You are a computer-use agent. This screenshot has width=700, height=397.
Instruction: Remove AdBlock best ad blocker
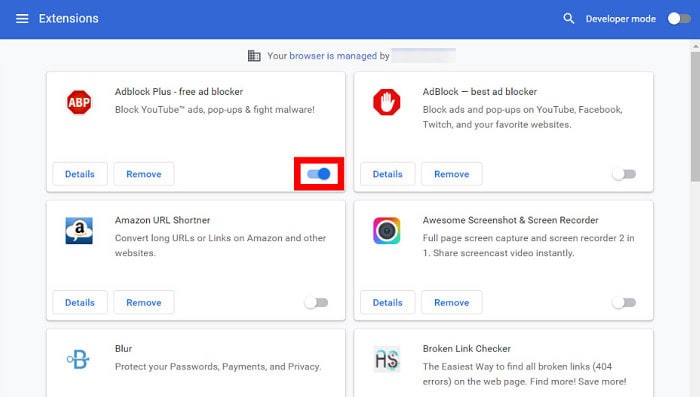coord(452,174)
